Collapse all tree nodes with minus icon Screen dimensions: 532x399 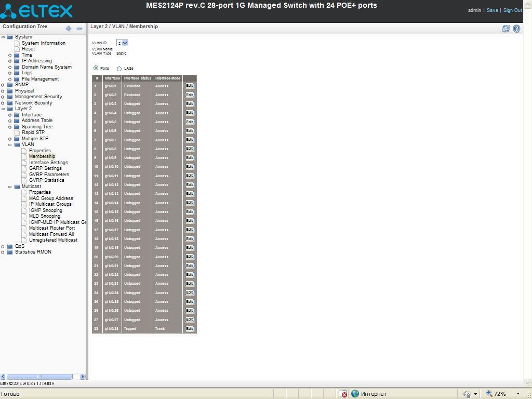79,29
